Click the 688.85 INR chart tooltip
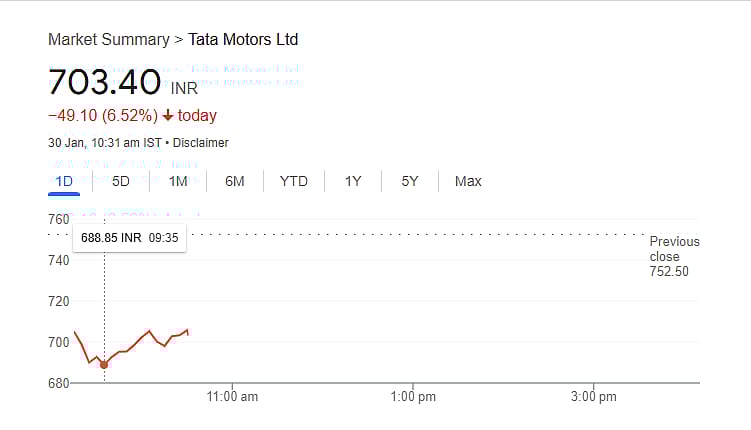This screenshot has height=430, width=751. pyautogui.click(x=129, y=239)
